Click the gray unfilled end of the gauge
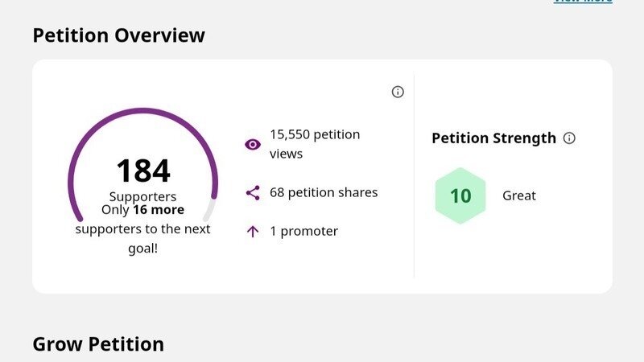Image resolution: width=644 pixels, height=362 pixels. coord(209,211)
